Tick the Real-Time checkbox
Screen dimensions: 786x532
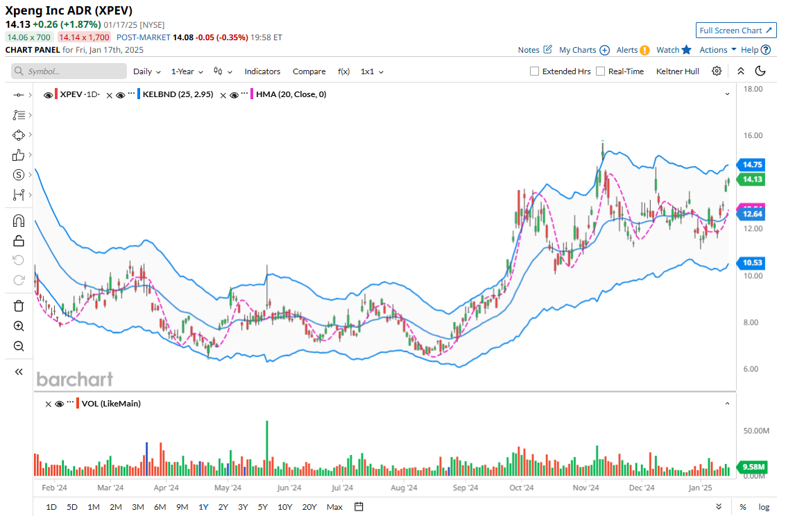tap(601, 71)
